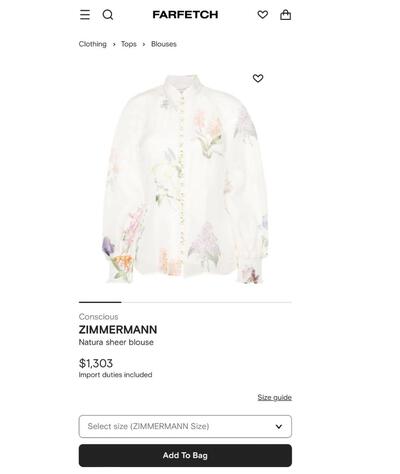
Task: Click Add To Bag button
Action: (x=185, y=455)
